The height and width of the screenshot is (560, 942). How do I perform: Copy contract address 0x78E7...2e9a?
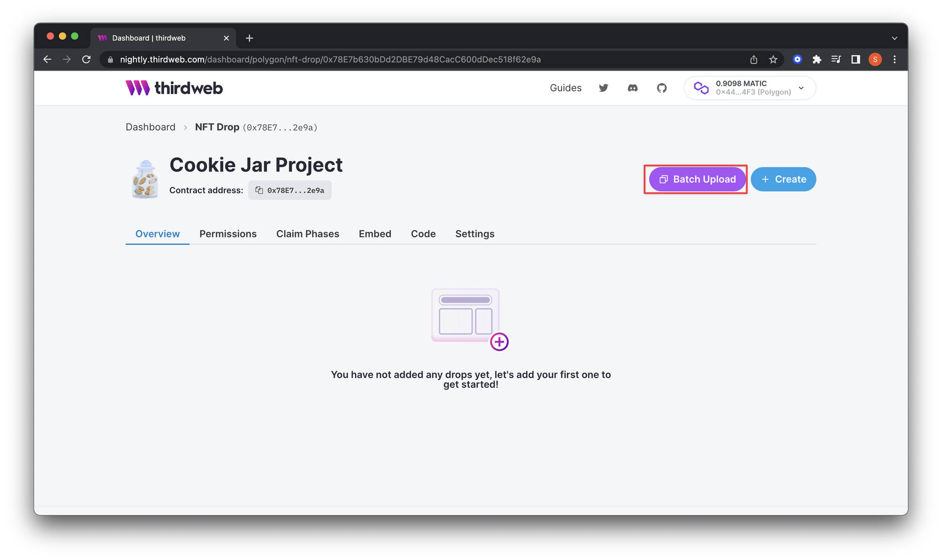point(290,190)
